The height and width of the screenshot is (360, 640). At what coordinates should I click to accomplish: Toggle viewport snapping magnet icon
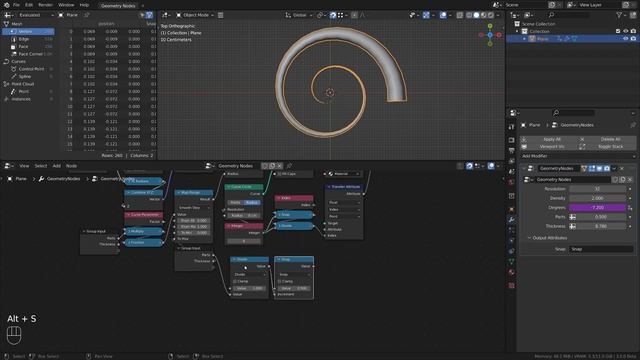[333, 15]
